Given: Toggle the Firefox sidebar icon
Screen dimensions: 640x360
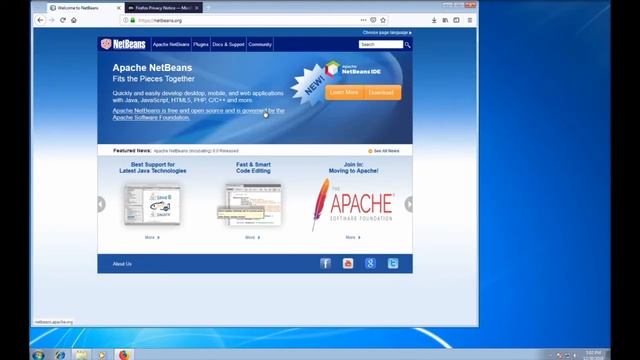Looking at the screenshot, I should [456, 20].
